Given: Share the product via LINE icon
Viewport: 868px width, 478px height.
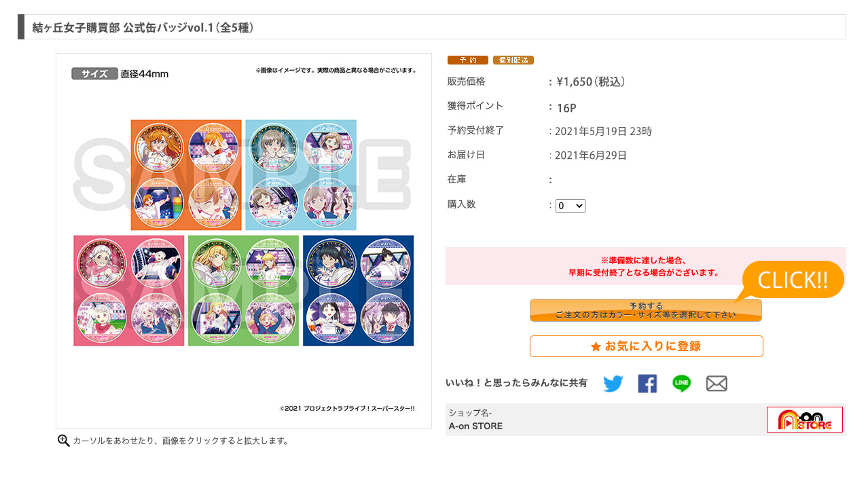Looking at the screenshot, I should [682, 384].
